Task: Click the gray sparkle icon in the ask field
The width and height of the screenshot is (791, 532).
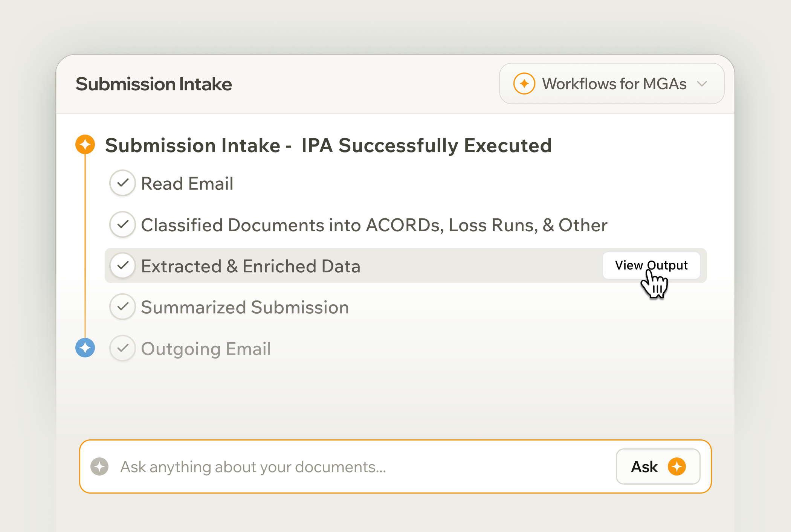Action: (99, 466)
